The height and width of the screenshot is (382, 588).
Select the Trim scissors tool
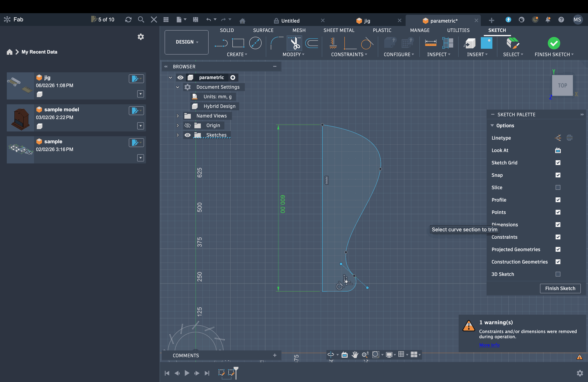coord(294,43)
